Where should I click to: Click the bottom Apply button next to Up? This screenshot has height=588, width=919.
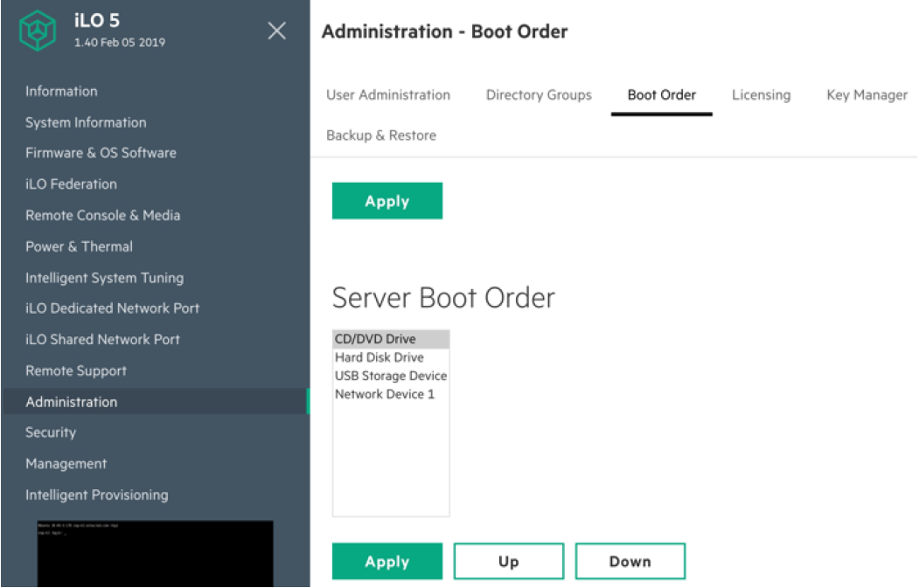click(386, 561)
